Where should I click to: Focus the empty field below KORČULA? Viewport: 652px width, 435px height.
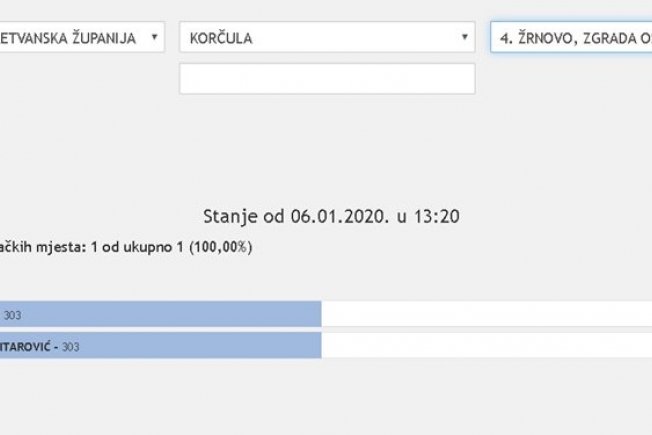click(326, 78)
